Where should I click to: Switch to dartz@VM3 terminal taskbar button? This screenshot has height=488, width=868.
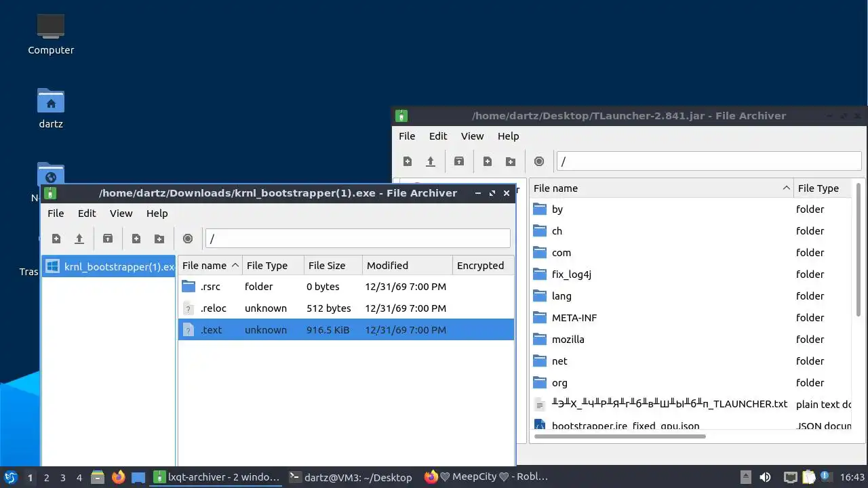(x=351, y=477)
